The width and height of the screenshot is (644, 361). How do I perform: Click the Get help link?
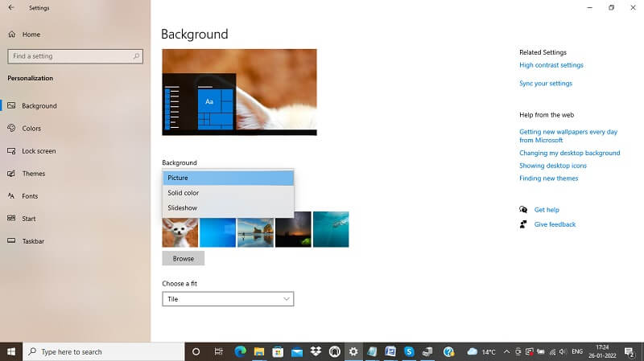coord(547,210)
